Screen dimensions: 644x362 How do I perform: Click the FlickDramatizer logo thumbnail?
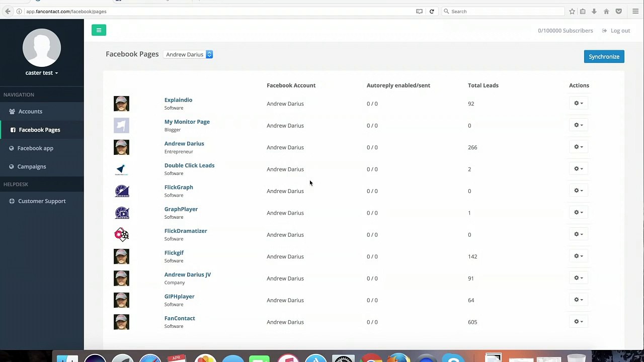tap(121, 235)
